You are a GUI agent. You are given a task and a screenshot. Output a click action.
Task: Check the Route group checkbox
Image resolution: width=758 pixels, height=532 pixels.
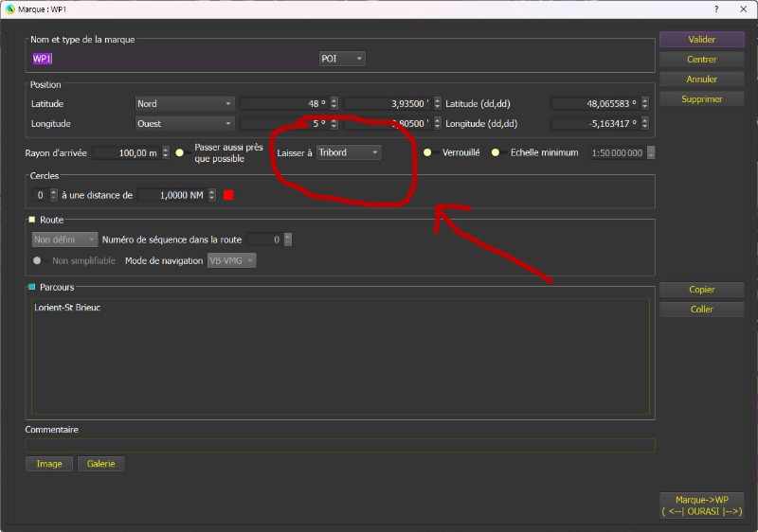coord(32,220)
